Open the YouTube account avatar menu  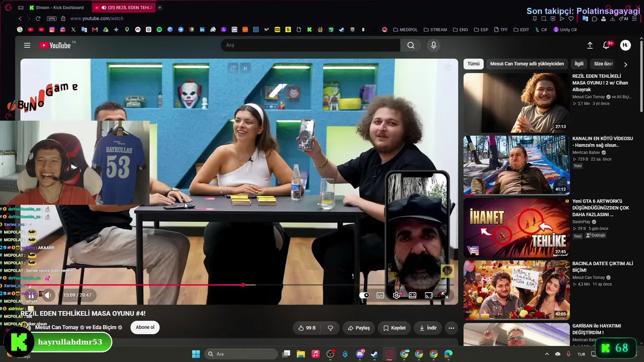[x=625, y=45]
